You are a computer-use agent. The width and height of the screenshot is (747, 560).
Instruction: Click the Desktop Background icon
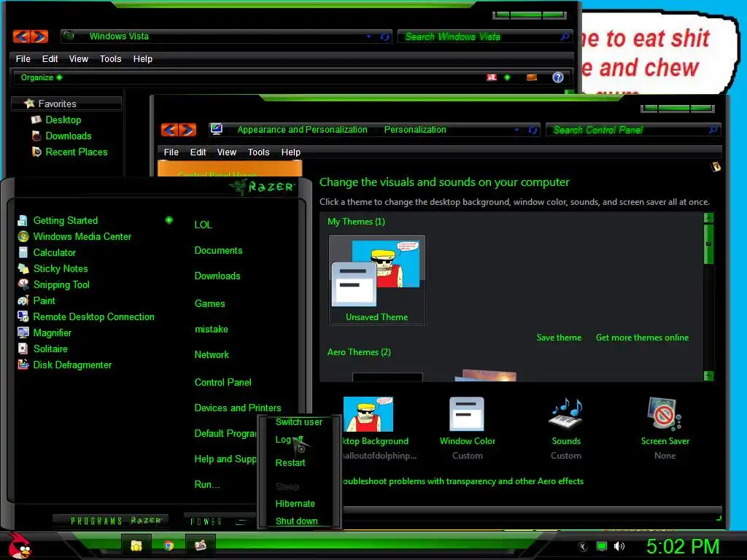coord(368,414)
